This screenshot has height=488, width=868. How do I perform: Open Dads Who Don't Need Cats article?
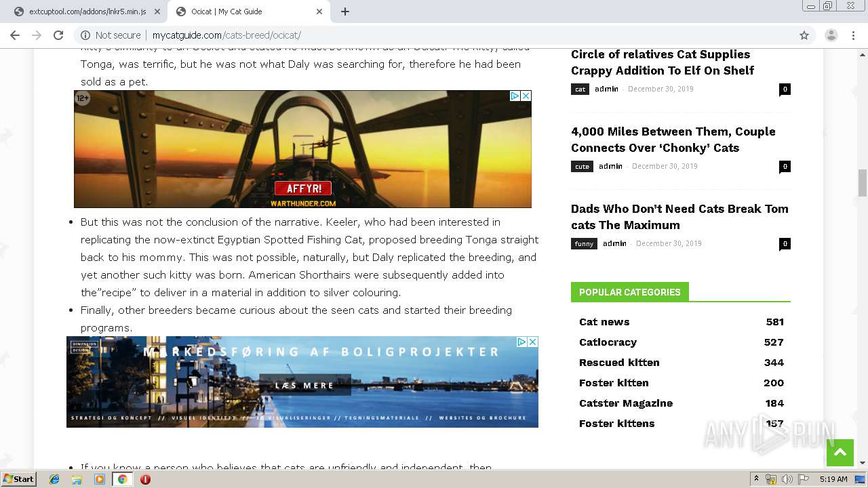[x=679, y=217]
